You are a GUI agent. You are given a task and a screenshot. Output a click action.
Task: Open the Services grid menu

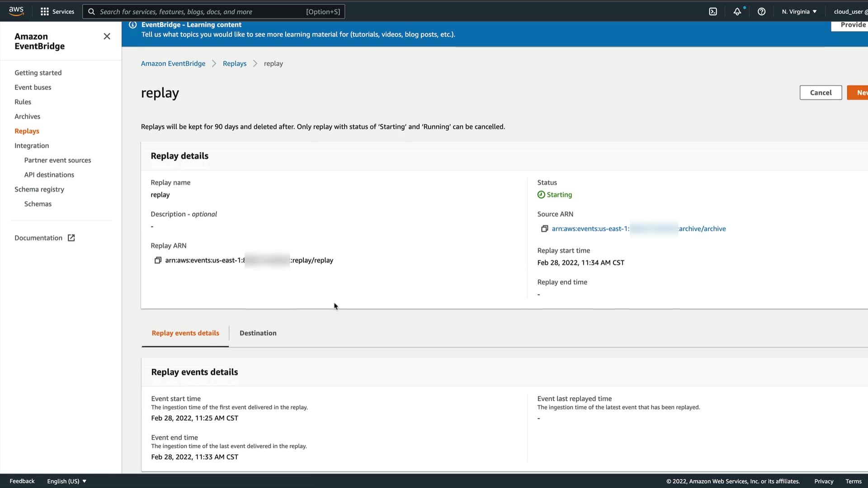point(57,12)
